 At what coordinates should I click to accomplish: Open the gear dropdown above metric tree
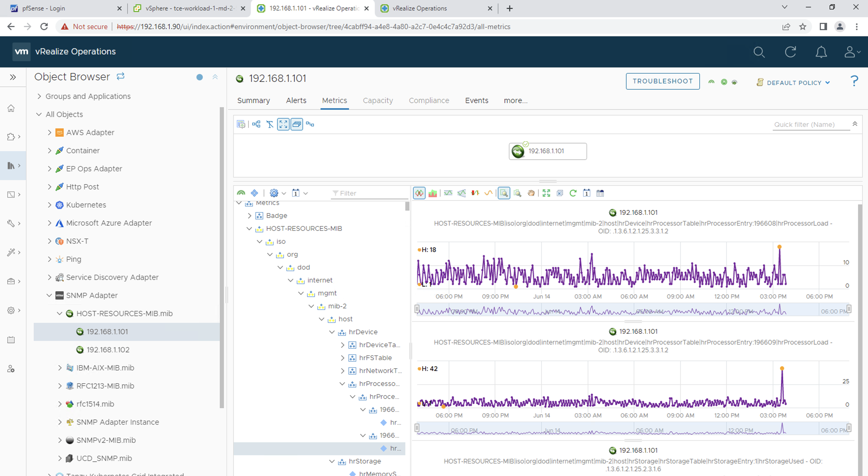278,193
